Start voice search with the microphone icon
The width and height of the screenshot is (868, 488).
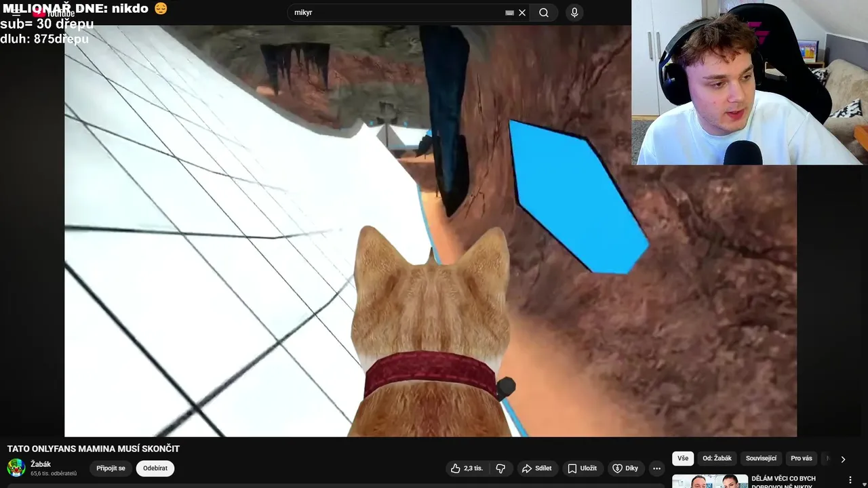click(x=574, y=12)
